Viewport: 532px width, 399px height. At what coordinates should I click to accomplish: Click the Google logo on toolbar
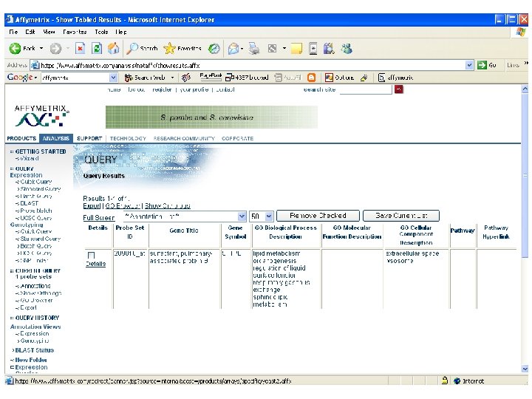[x=20, y=78]
